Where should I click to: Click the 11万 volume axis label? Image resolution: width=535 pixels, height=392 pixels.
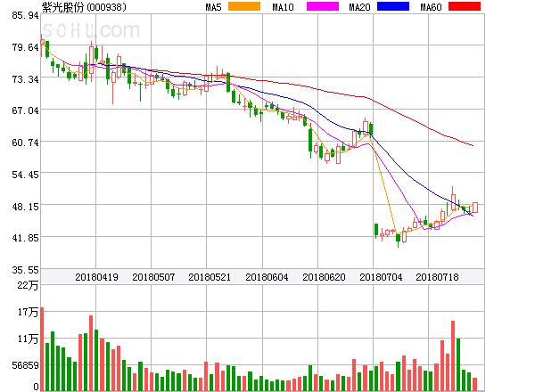tap(28, 339)
